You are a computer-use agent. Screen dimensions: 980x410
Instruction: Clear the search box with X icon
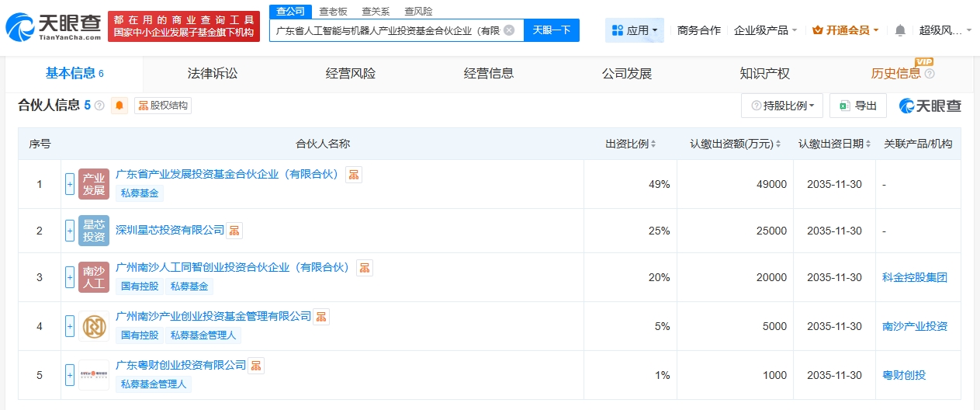tap(509, 30)
